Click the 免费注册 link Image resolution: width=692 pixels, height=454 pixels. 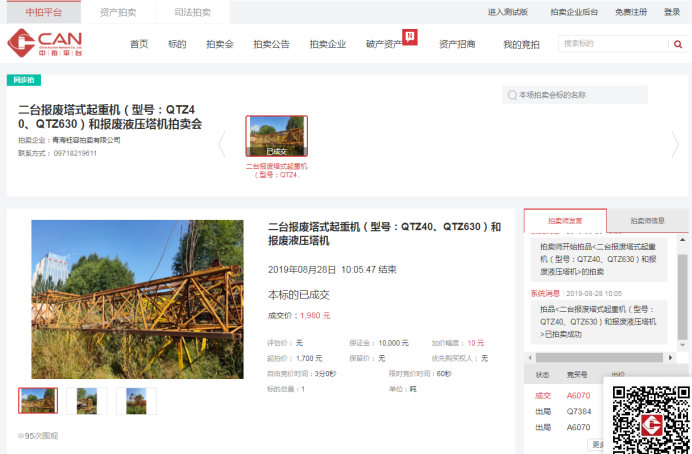coord(630,12)
